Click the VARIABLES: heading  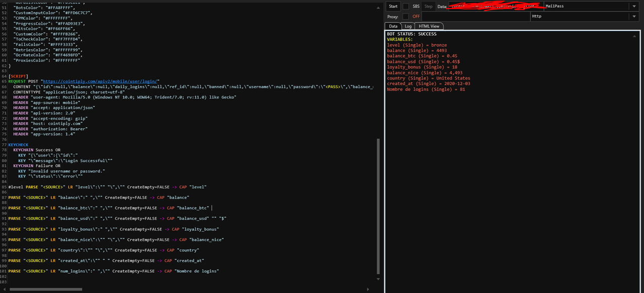[x=399, y=39]
